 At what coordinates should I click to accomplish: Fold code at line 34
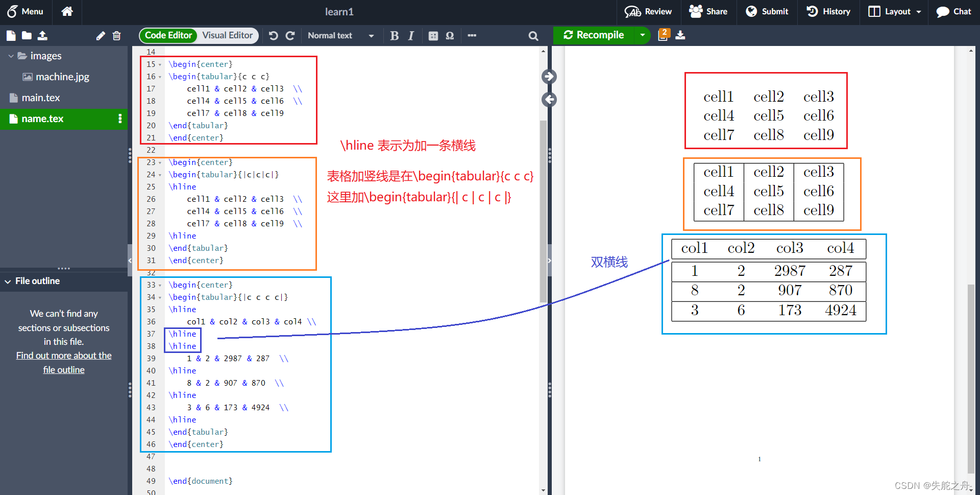(160, 297)
